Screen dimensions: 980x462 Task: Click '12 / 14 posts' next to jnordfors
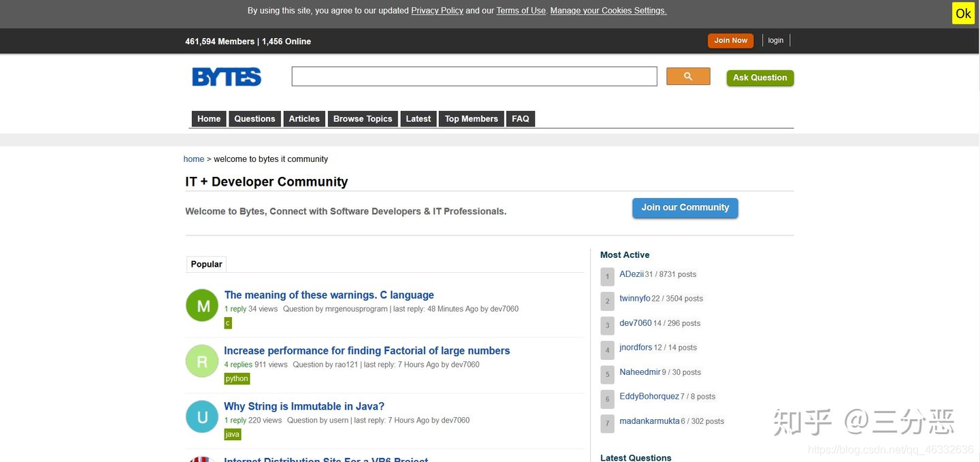(675, 348)
